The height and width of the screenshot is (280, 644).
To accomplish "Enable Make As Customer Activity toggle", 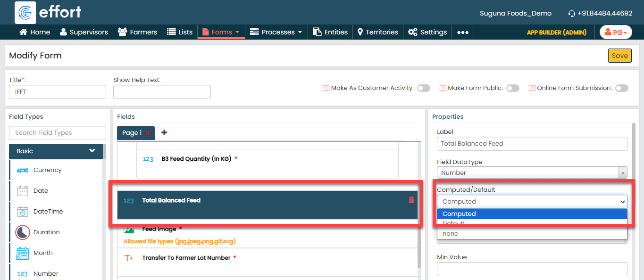I will pos(423,88).
